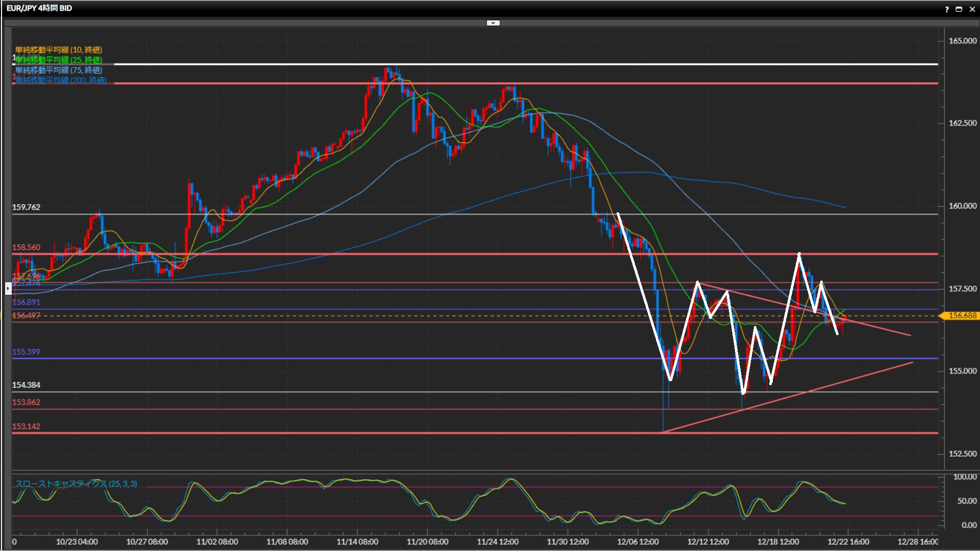
Task: Expand the hidden toolbar with top arrow
Action: coord(493,23)
